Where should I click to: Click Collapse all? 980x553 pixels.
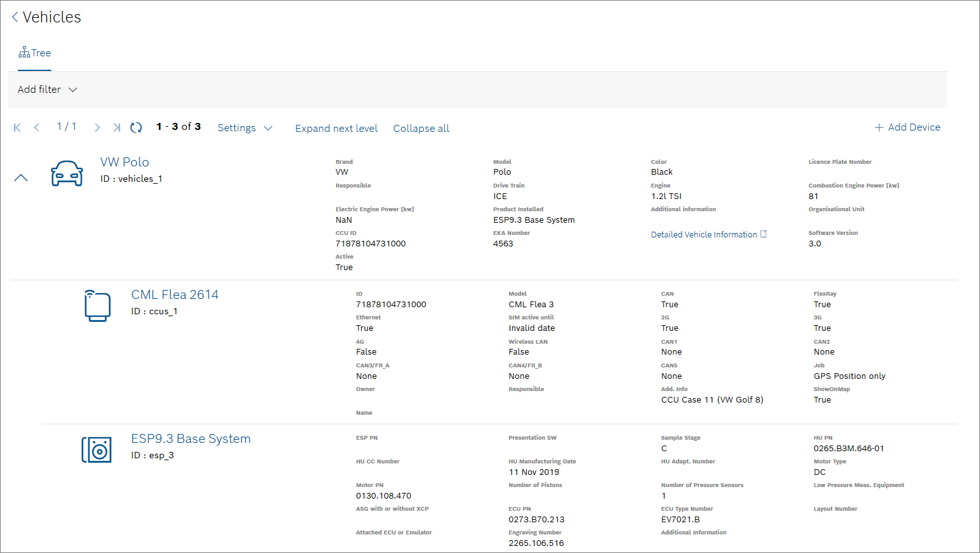[421, 128]
